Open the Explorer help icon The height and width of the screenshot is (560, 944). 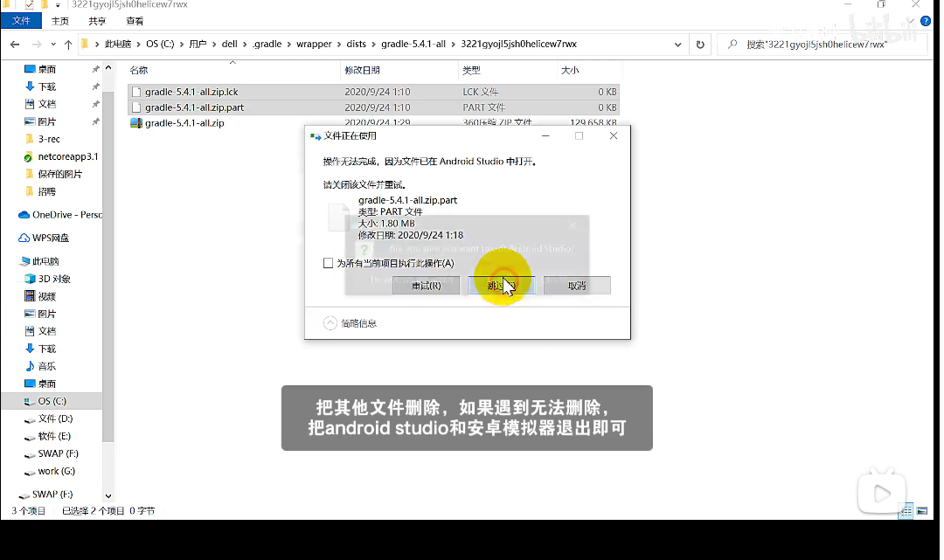point(926,21)
